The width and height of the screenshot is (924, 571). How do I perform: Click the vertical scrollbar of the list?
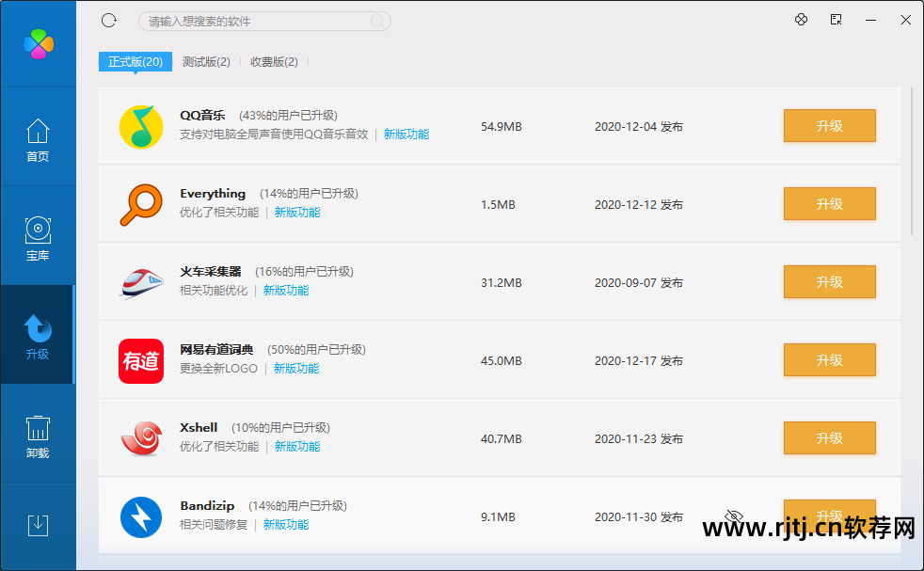click(912, 162)
